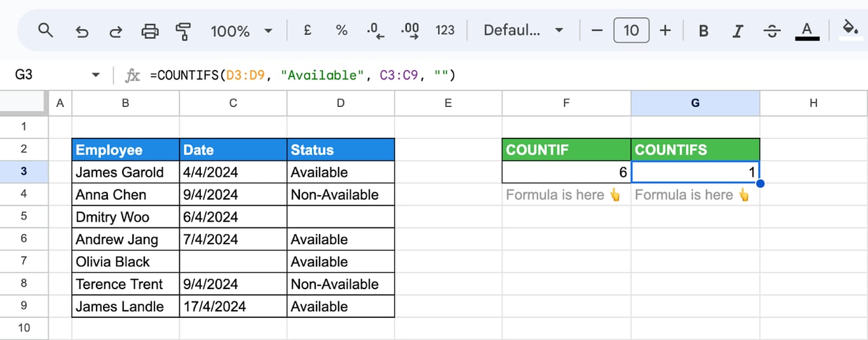Viewport: 868px width, 340px height.
Task: Select column A header
Action: click(x=60, y=103)
